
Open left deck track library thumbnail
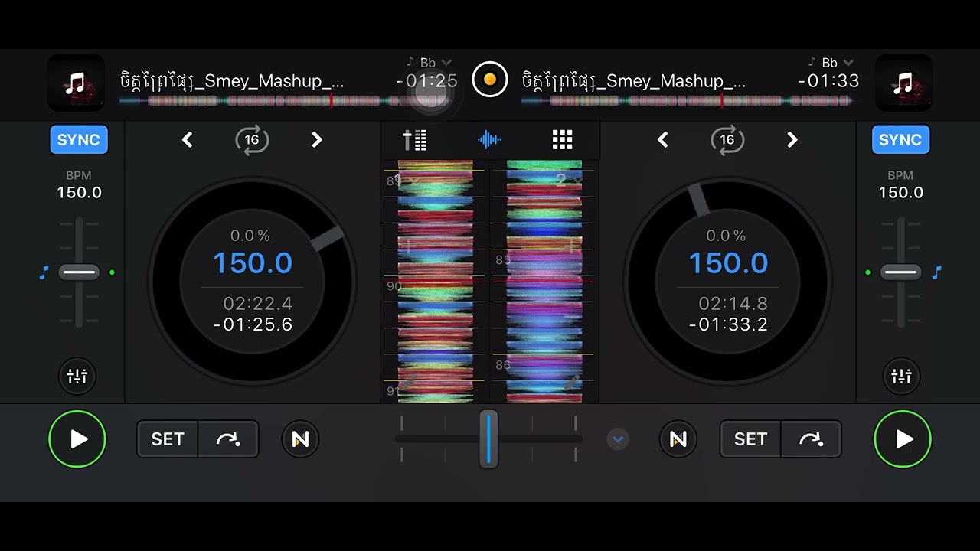(x=76, y=83)
